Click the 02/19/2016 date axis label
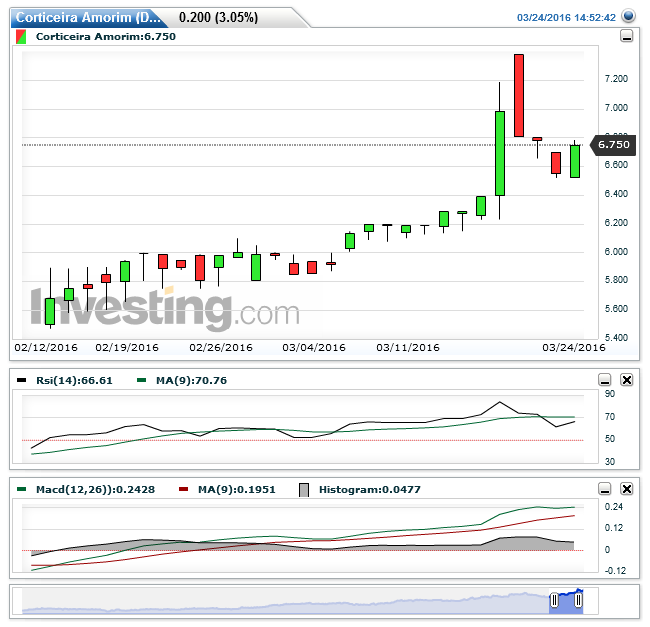This screenshot has width=650, height=627. (x=127, y=347)
